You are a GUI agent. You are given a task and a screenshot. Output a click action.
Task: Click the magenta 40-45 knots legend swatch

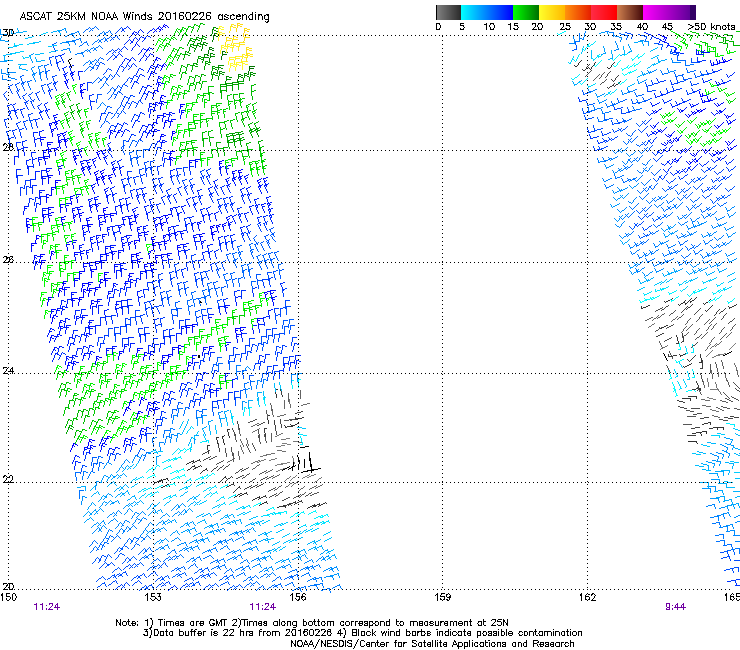point(656,12)
